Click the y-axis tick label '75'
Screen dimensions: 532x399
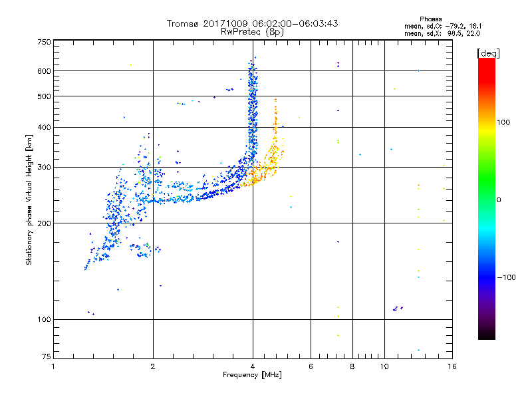pyautogui.click(x=47, y=356)
